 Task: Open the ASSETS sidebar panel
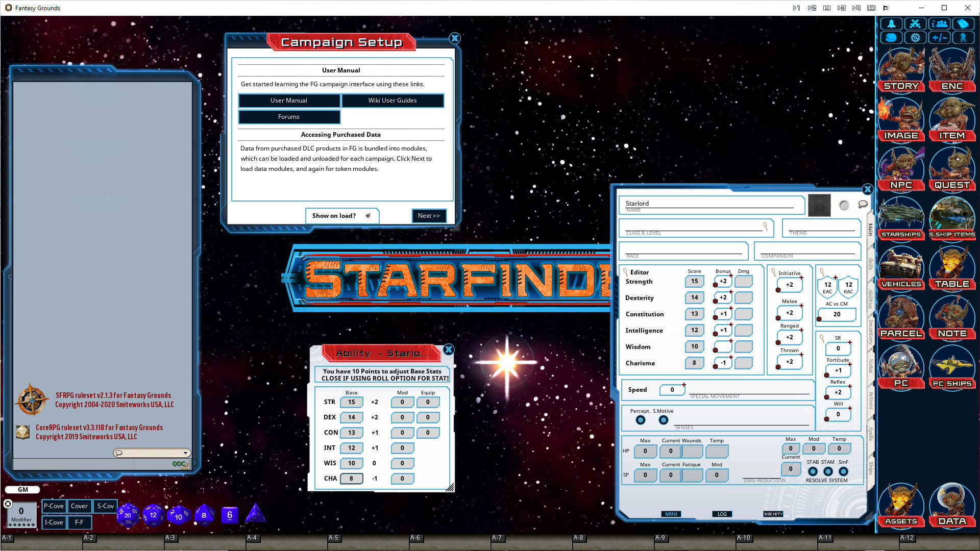(900, 505)
